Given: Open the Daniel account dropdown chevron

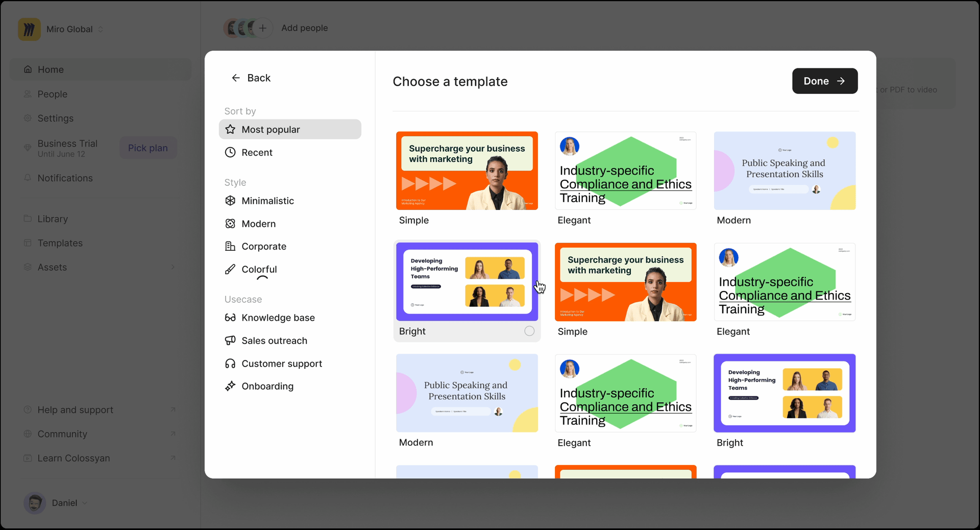Looking at the screenshot, I should (x=85, y=503).
